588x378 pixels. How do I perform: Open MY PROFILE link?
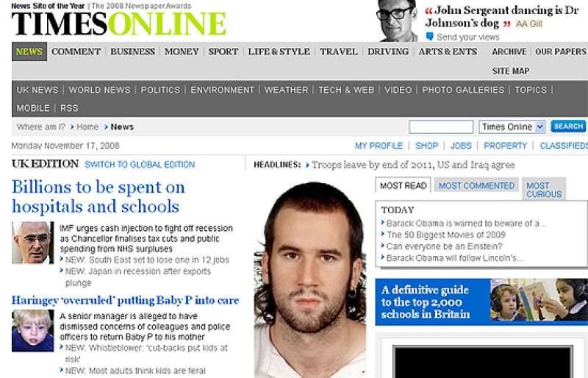click(379, 146)
